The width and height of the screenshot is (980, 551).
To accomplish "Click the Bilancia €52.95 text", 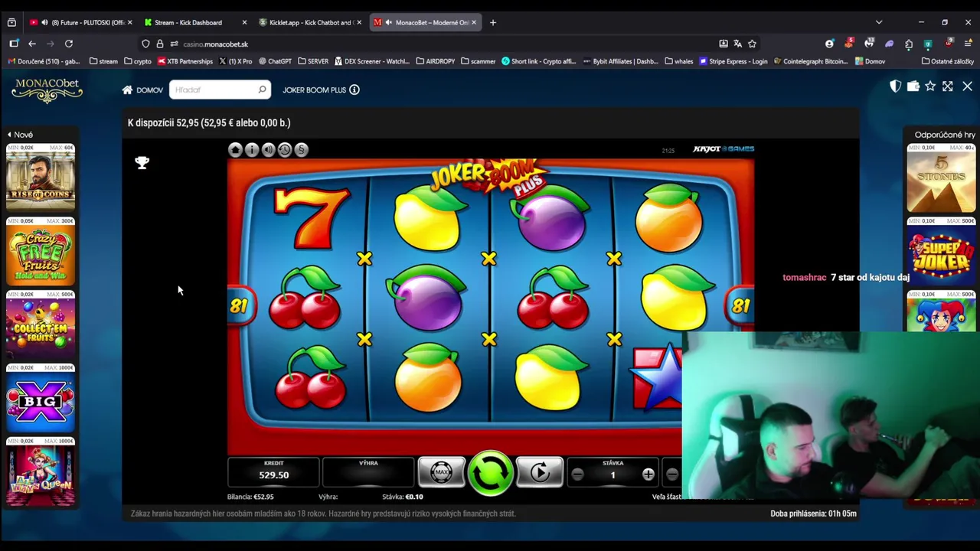I will (250, 497).
